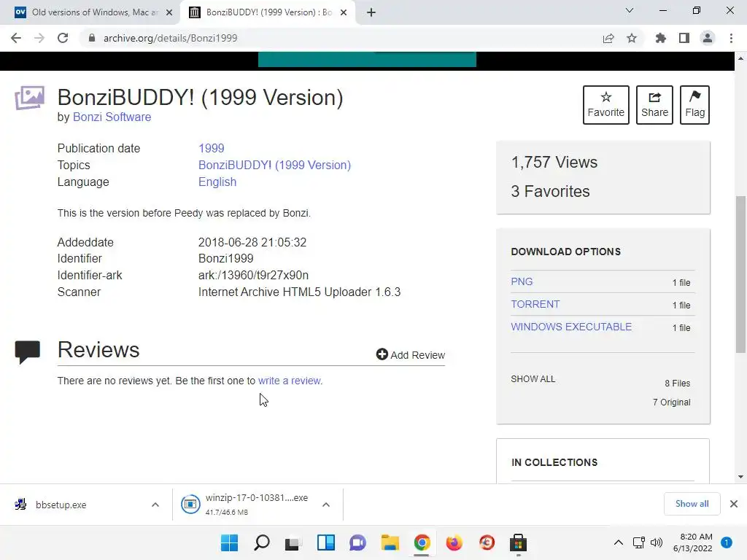Expand bbsetup.exe download options chevron
The width and height of the screenshot is (747, 560).
tap(155, 505)
